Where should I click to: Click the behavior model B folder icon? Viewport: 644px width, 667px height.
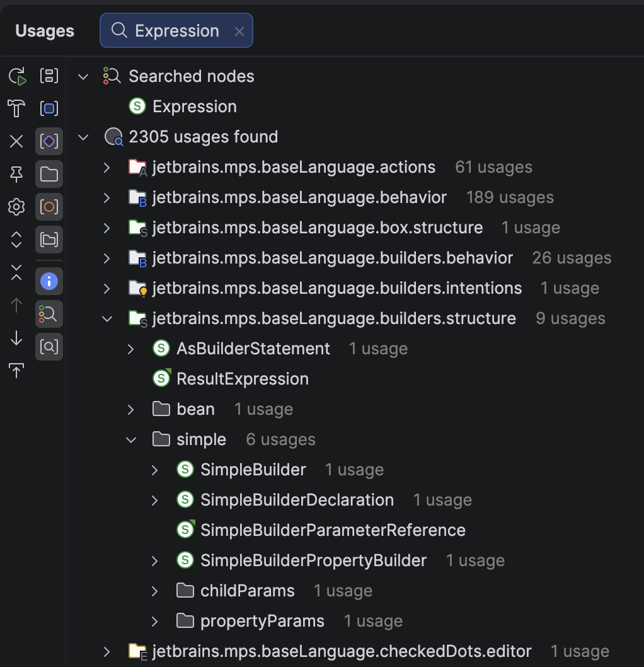[x=138, y=197]
